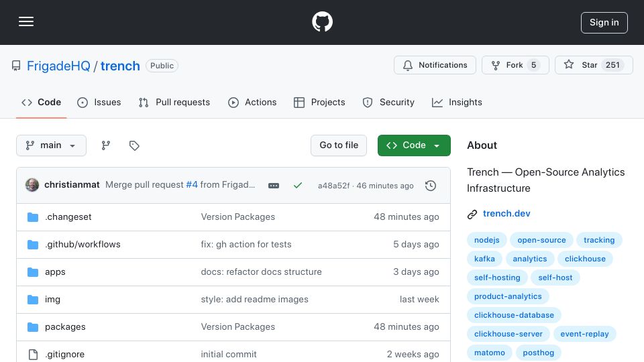Open pull request #4 link
This screenshot has height=362, width=644.
coord(192,185)
